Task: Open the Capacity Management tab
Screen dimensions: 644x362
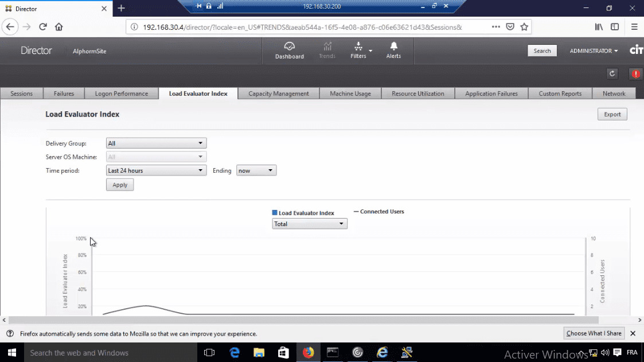Action: click(x=278, y=93)
